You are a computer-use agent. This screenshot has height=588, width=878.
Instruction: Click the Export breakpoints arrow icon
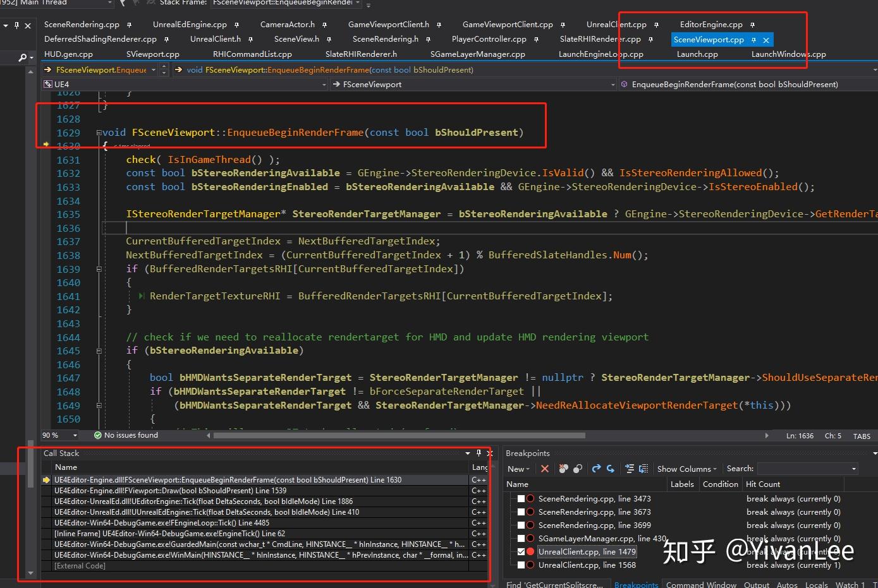(596, 469)
